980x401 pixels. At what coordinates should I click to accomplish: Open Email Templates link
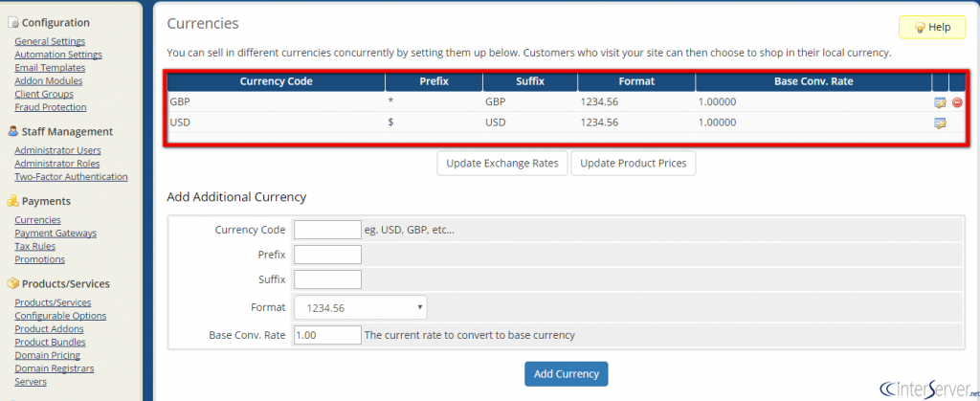click(50, 67)
